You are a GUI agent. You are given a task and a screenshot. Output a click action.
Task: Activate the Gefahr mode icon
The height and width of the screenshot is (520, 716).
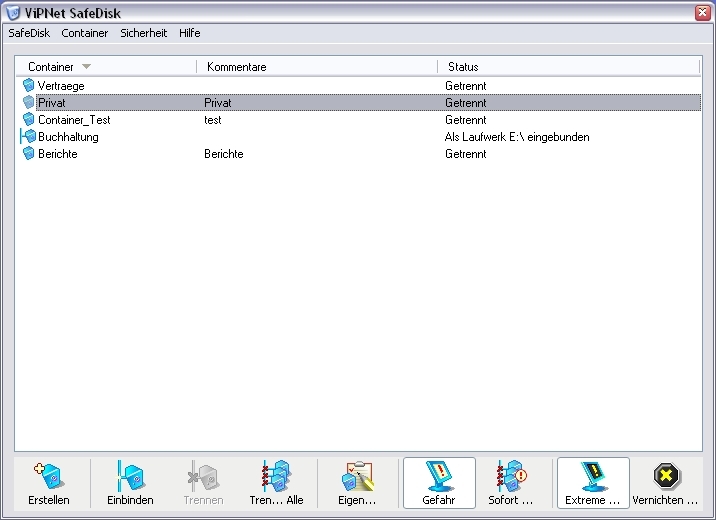pyautogui.click(x=438, y=474)
